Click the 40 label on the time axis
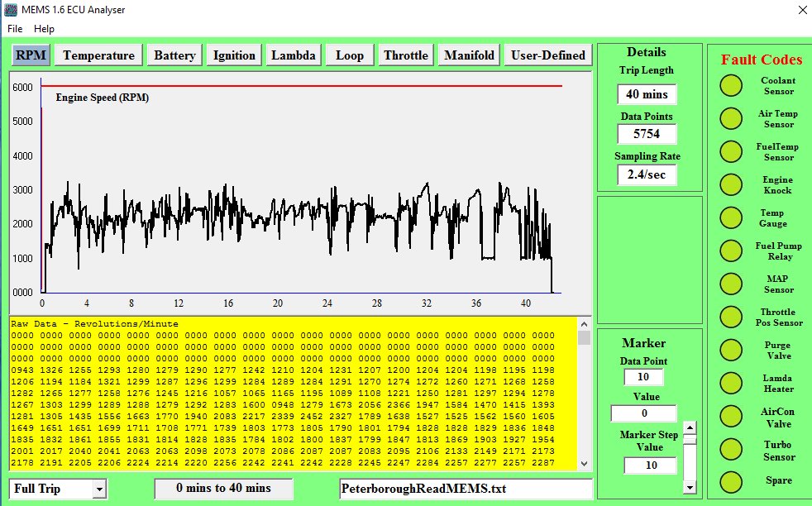Image resolution: width=812 pixels, height=506 pixels. pyautogui.click(x=526, y=303)
